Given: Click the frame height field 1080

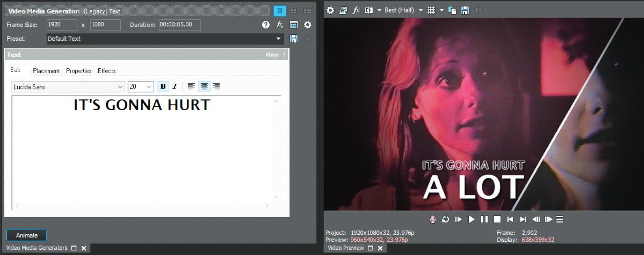Looking at the screenshot, I should coord(105,25).
